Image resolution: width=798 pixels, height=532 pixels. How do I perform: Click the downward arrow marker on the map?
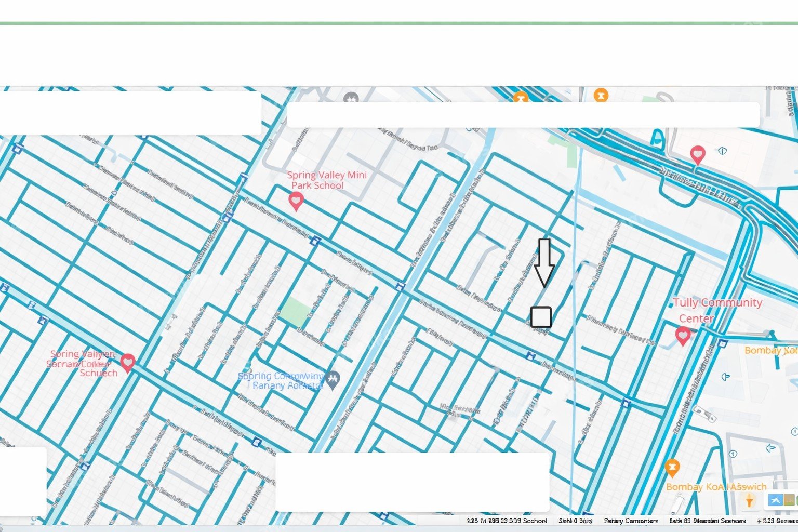click(x=544, y=263)
